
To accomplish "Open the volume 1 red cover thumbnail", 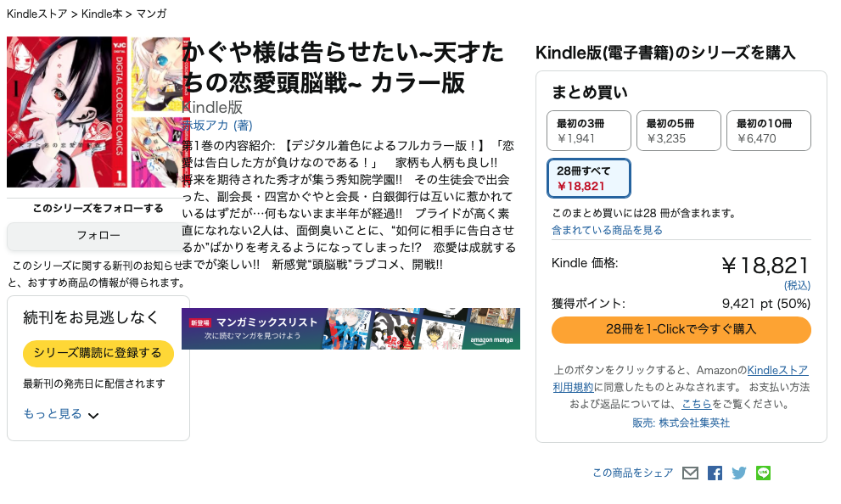I will click(x=67, y=112).
